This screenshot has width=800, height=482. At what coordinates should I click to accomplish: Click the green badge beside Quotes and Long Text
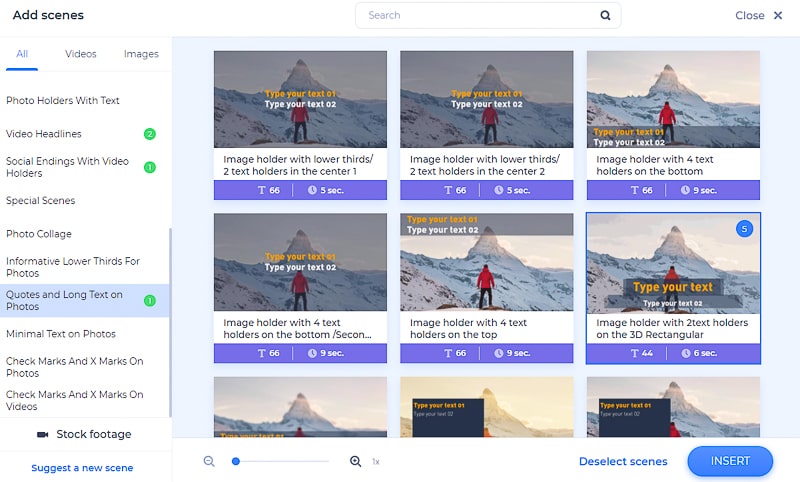149,300
